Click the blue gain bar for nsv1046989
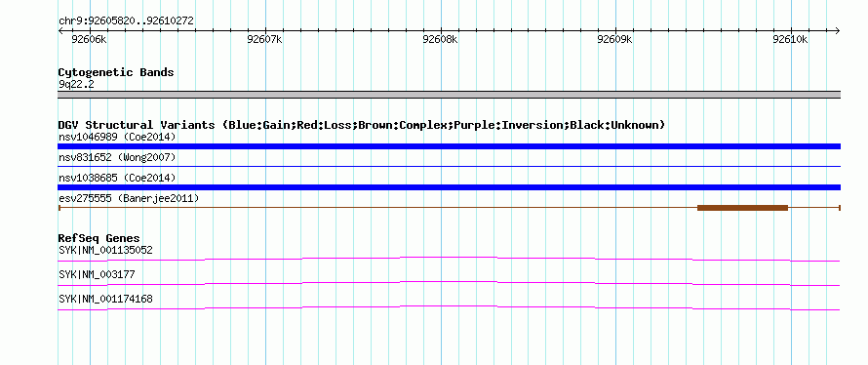Screen dimensions: 868x365 [449, 146]
